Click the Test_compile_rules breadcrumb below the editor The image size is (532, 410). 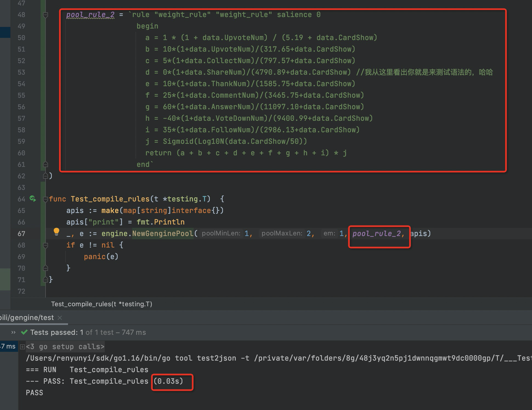(x=101, y=304)
